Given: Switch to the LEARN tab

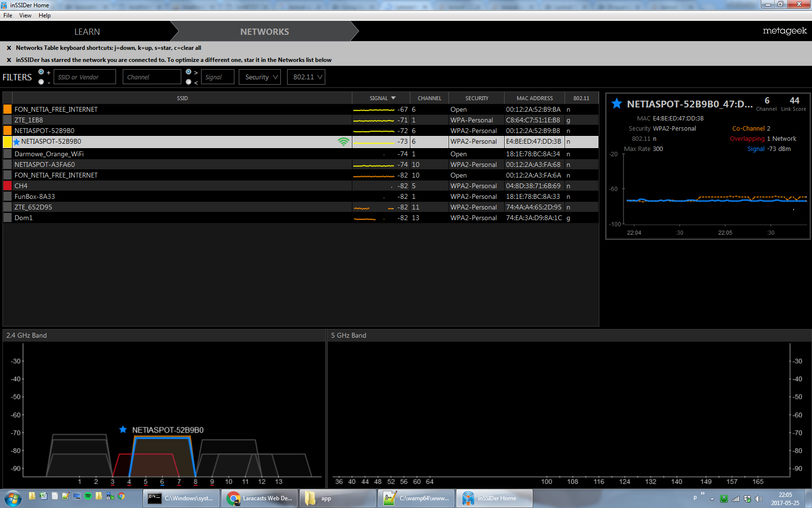Looking at the screenshot, I should pos(87,31).
